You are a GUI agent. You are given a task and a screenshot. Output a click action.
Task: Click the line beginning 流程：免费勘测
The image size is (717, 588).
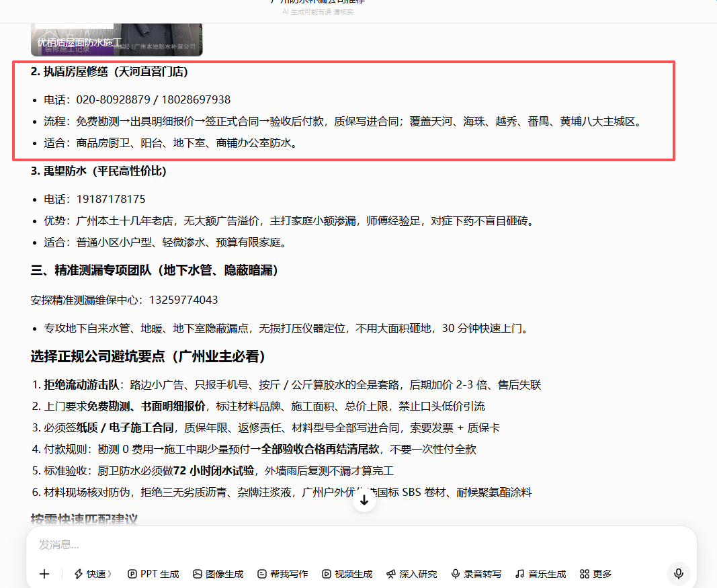pos(344,121)
